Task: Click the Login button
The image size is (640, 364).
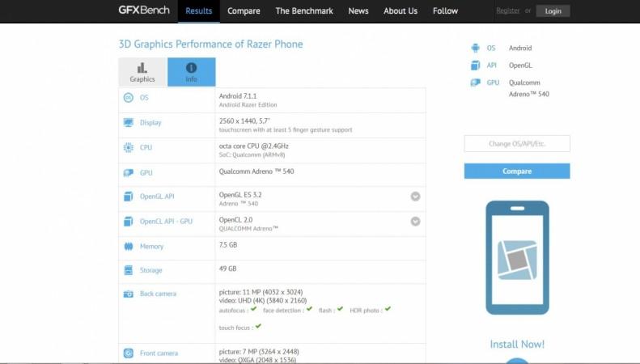Action: pyautogui.click(x=553, y=11)
